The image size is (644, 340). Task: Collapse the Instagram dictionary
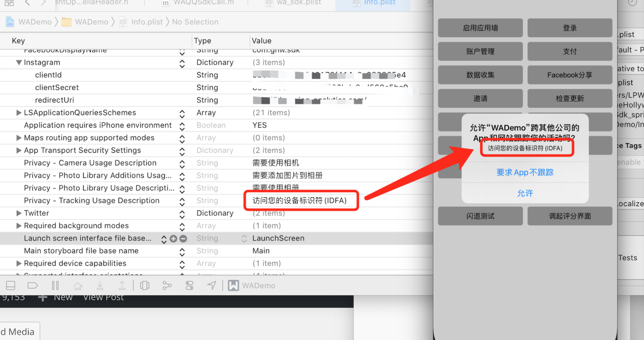19,62
